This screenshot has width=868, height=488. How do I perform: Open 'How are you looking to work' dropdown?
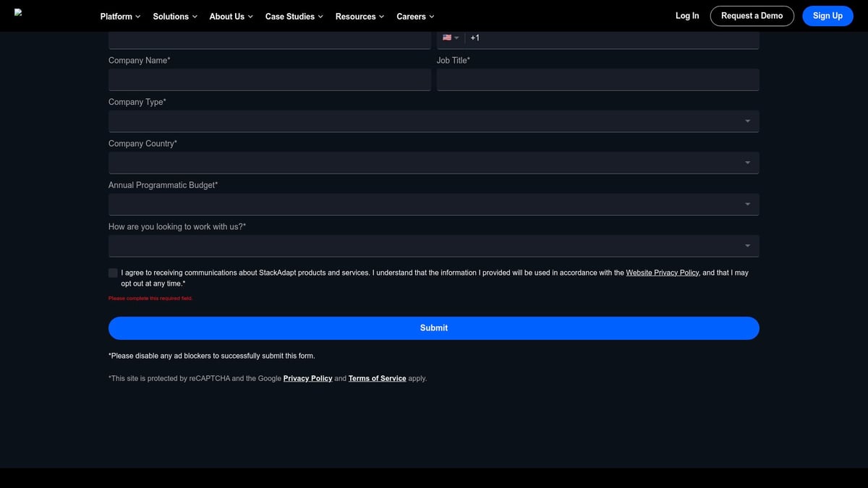pyautogui.click(x=433, y=246)
